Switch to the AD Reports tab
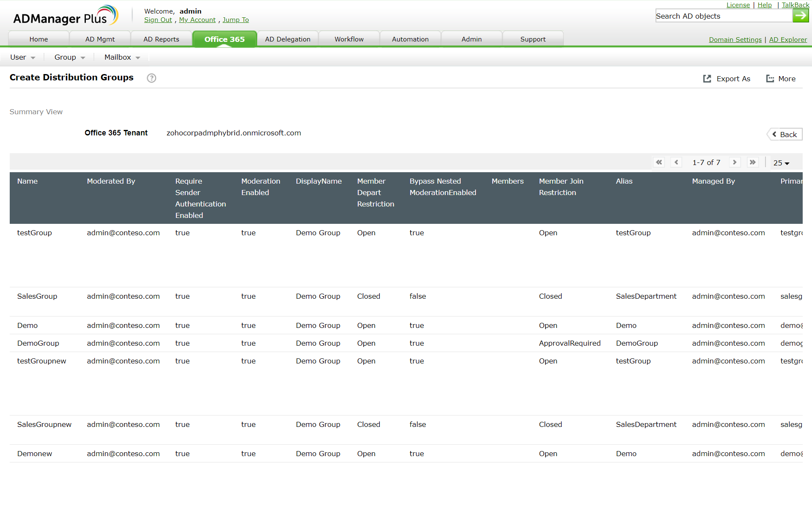This screenshot has height=531, width=812. click(161, 39)
